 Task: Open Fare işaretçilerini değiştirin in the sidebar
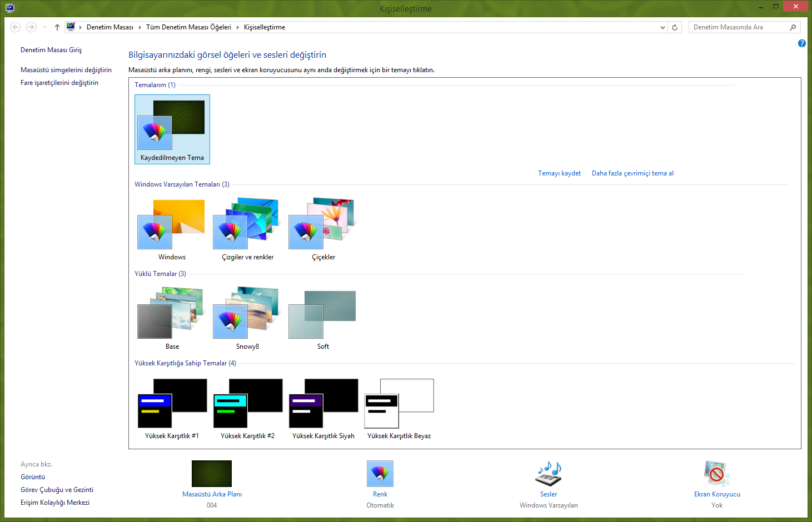click(x=59, y=83)
